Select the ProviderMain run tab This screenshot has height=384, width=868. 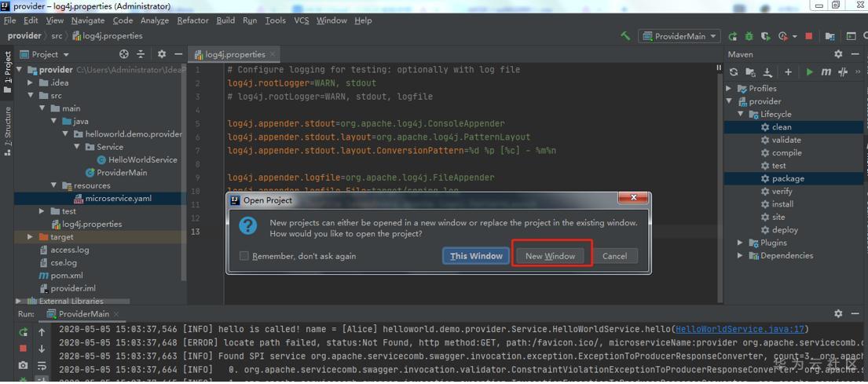pos(83,314)
